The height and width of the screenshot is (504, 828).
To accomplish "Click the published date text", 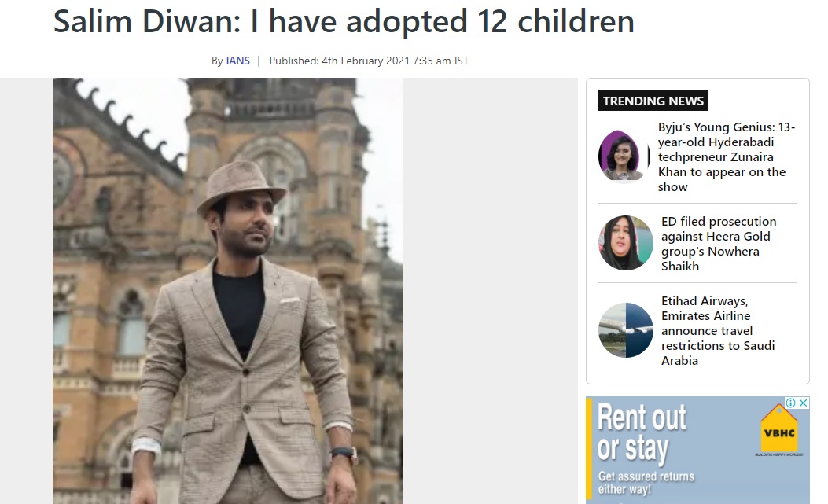I will [x=369, y=61].
